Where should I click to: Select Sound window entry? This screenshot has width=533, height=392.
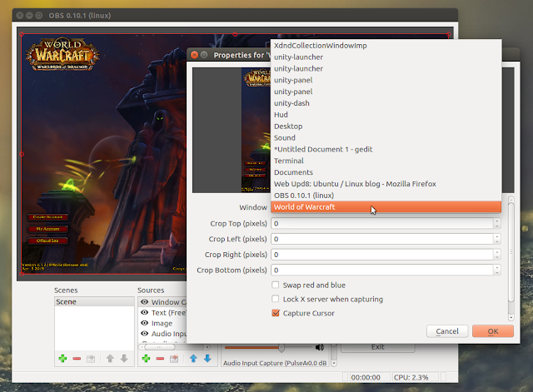pos(386,137)
